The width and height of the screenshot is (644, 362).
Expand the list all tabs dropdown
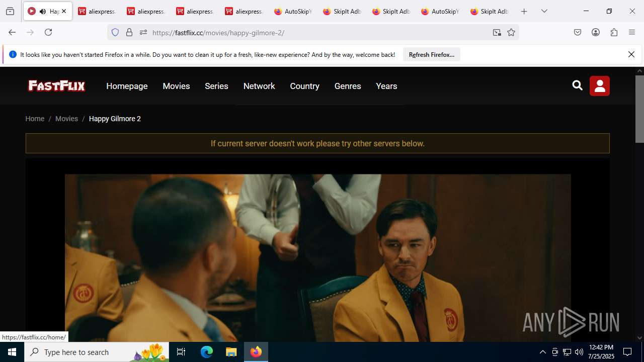coord(544,11)
